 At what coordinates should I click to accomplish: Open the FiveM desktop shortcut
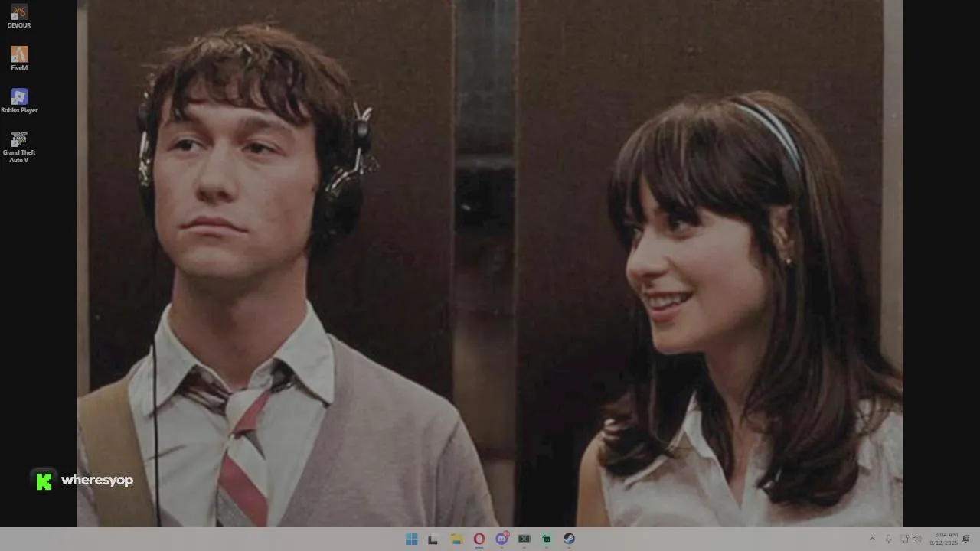tap(19, 58)
